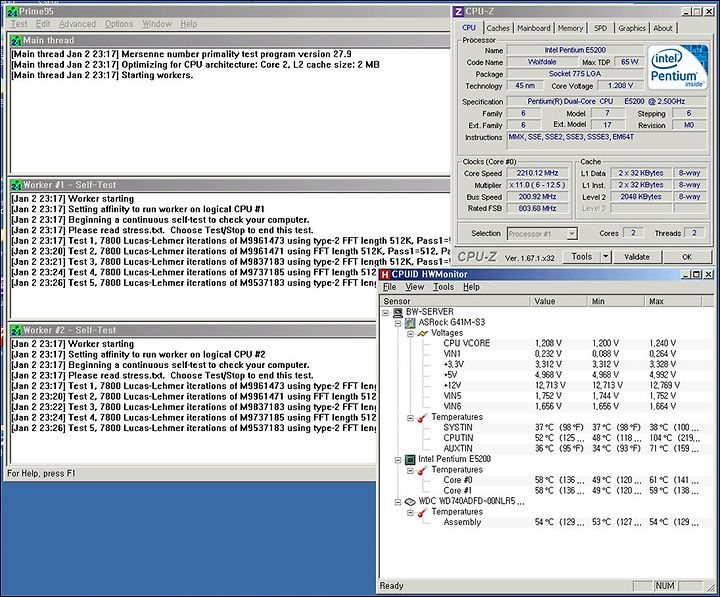Image resolution: width=720 pixels, height=597 pixels.
Task: Collapse the BW-SERVER tree node
Action: pyautogui.click(x=386, y=312)
